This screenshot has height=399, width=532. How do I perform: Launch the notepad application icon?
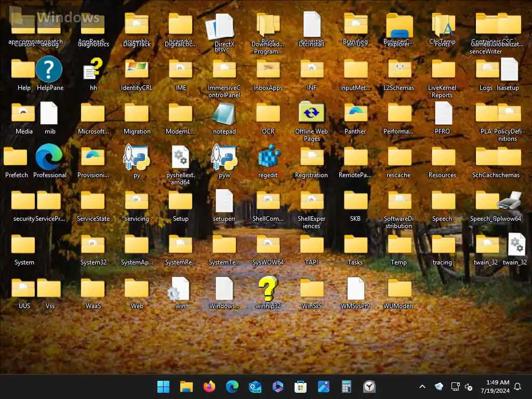click(224, 113)
